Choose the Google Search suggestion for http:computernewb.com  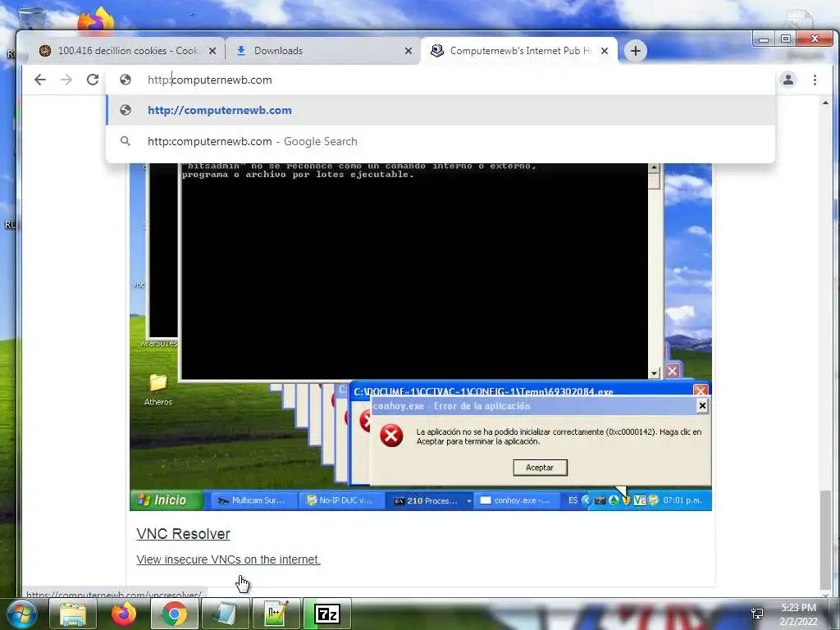click(x=441, y=141)
